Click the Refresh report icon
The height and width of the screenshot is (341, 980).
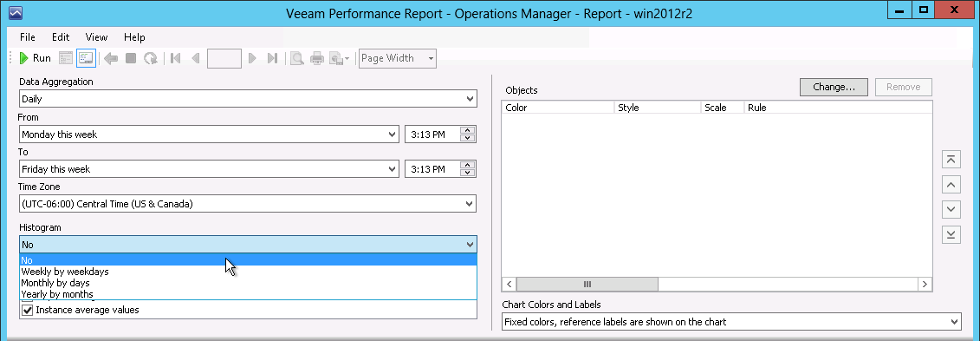point(151,58)
